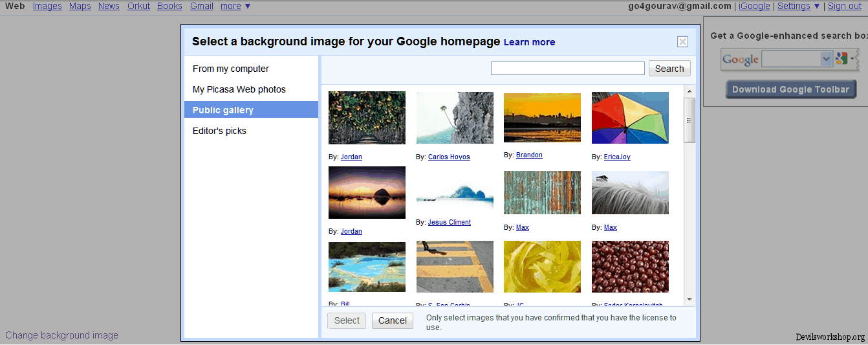Click the greyed-out Select button
Viewport: 868px width, 345px height.
347,320
